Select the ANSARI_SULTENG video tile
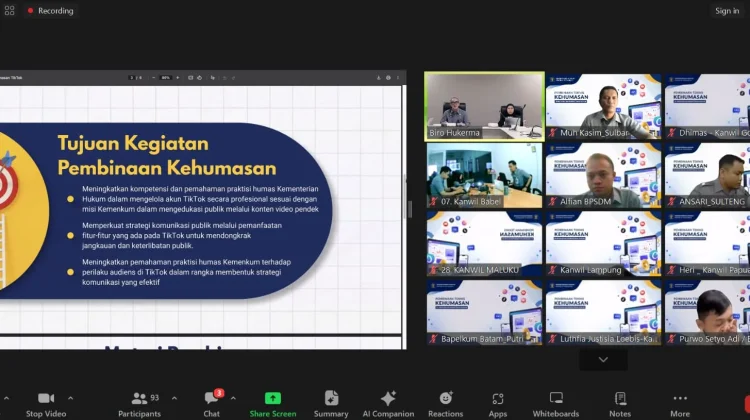The height and width of the screenshot is (420, 750). (x=707, y=175)
